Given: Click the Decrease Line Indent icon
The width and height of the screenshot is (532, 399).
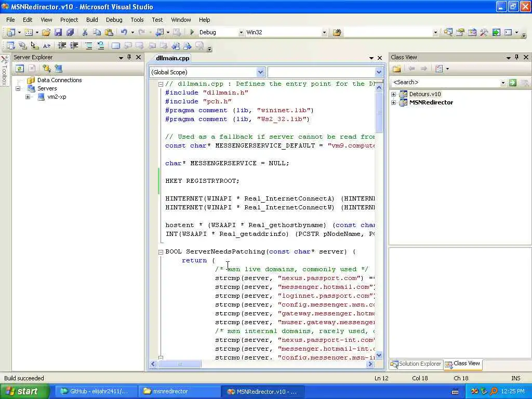Looking at the screenshot, I should point(62,46).
